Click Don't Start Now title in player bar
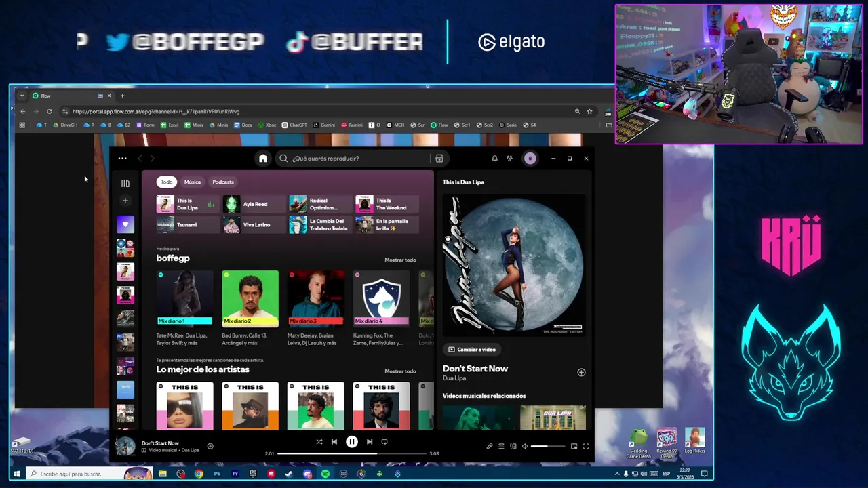The height and width of the screenshot is (488, 868). tap(160, 443)
